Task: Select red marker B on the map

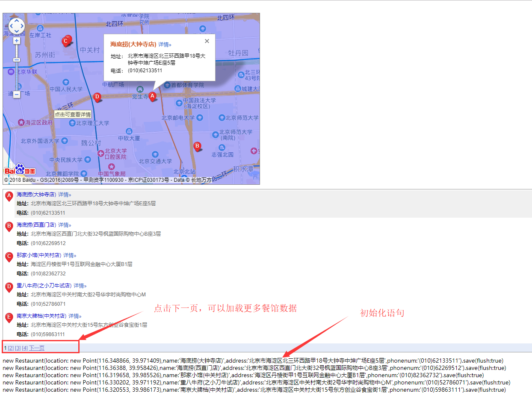Action: click(x=197, y=147)
